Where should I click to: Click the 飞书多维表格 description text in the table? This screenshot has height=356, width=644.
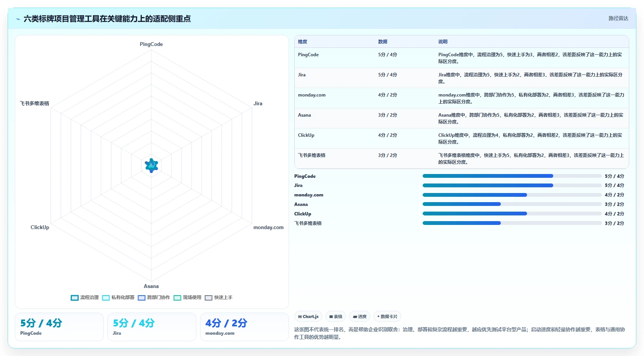531,159
